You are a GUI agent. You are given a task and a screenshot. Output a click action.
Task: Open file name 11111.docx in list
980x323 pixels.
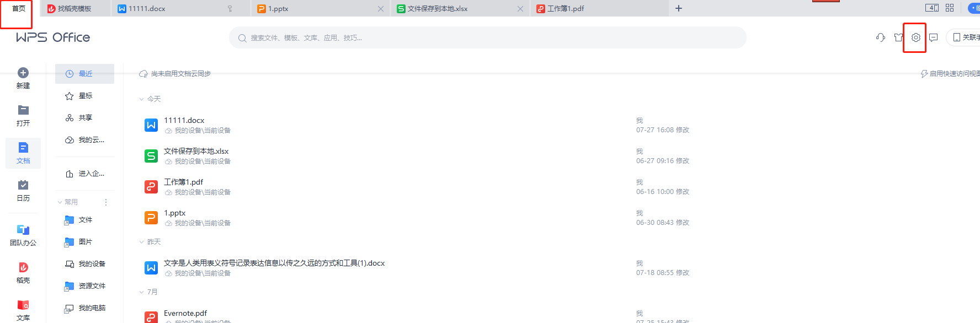(x=184, y=120)
